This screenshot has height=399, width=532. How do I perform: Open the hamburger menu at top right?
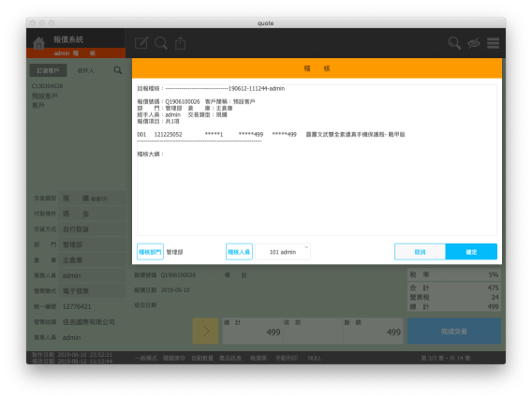tap(493, 43)
